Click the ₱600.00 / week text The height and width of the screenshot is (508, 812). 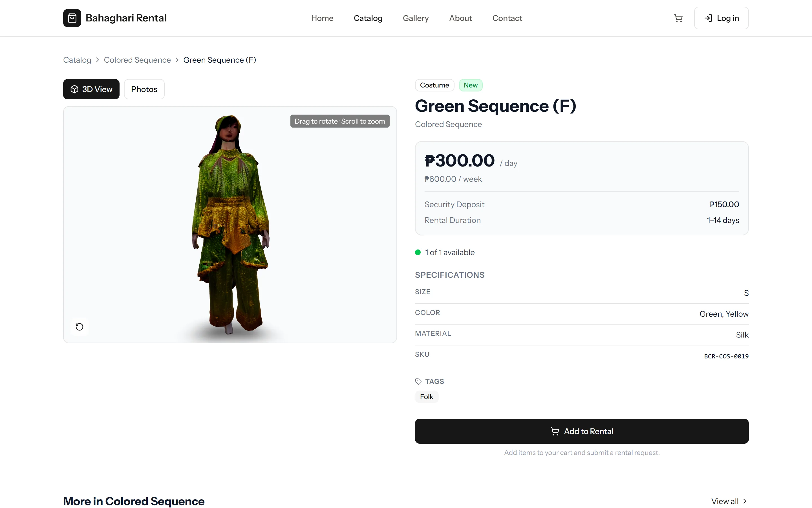coord(453,179)
